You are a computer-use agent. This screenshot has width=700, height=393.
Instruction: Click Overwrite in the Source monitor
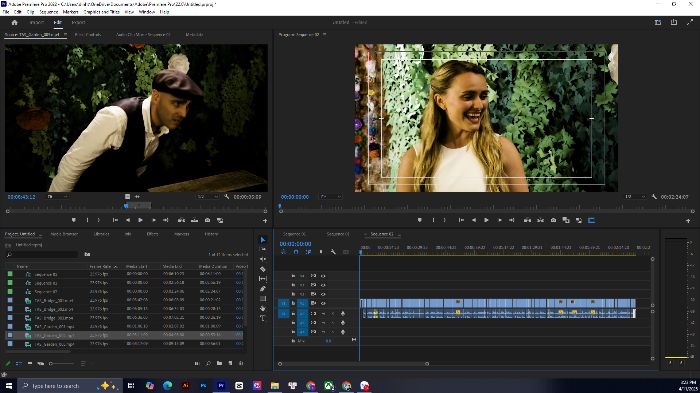coord(194,220)
